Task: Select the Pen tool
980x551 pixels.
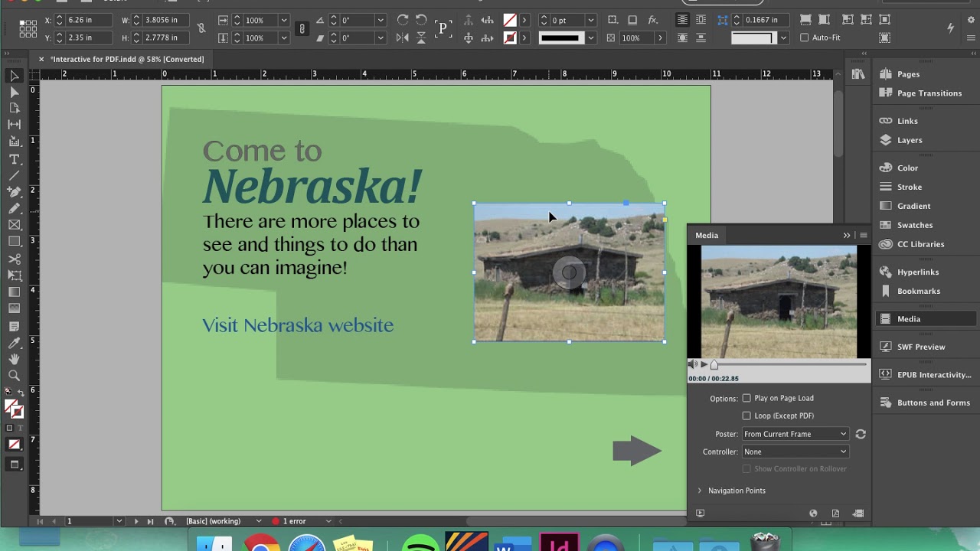Action: click(14, 191)
